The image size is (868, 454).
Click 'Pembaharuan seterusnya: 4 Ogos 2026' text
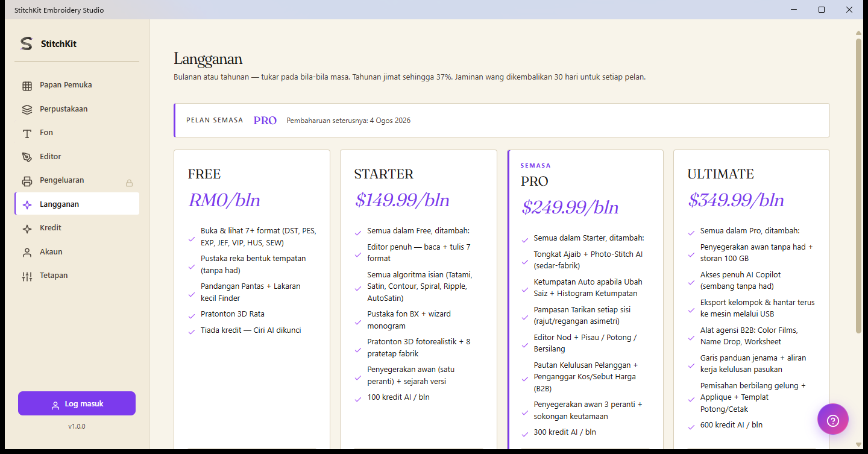pyautogui.click(x=348, y=121)
